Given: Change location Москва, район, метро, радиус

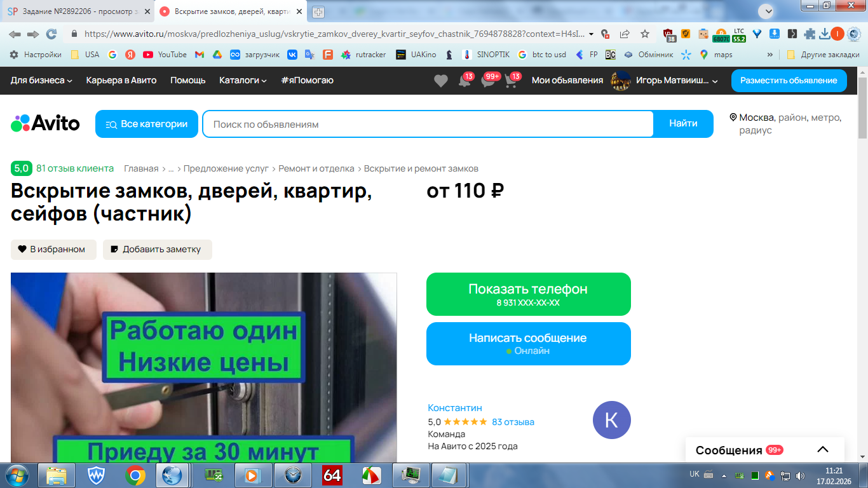Looking at the screenshot, I should (x=785, y=124).
